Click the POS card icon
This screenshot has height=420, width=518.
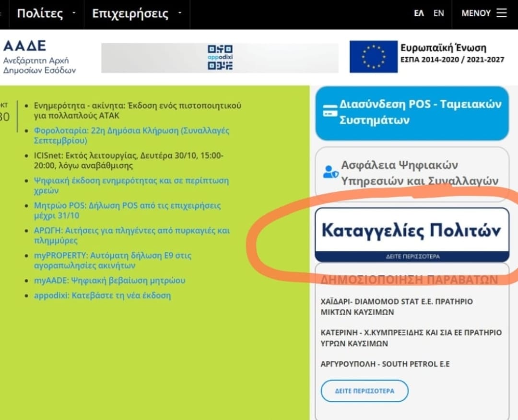[330, 111]
